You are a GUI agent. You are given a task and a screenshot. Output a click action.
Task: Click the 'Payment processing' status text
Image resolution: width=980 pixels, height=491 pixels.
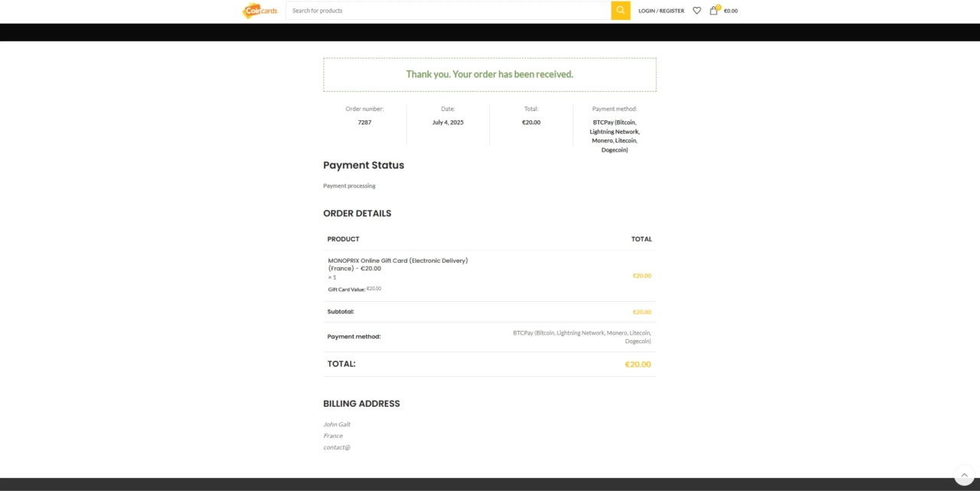(349, 186)
